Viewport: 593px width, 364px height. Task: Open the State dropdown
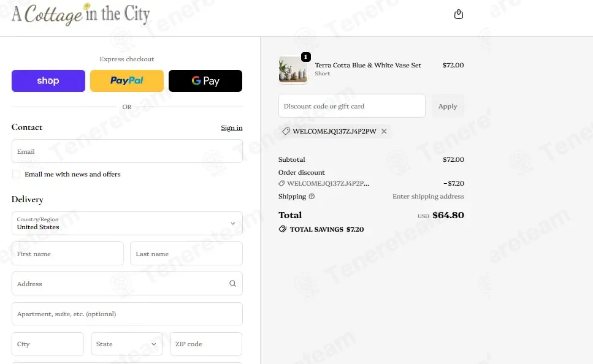127,344
